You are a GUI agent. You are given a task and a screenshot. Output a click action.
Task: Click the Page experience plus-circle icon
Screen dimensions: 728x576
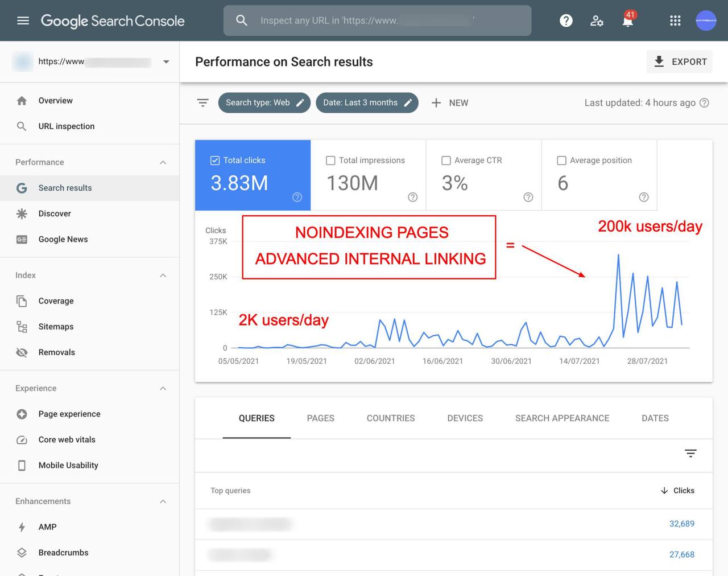click(22, 414)
